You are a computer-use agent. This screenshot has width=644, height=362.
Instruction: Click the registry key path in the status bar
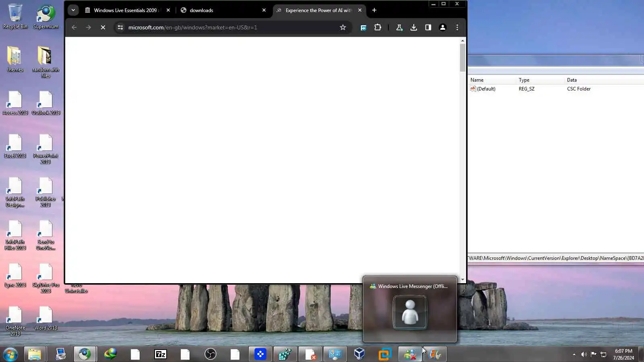click(555, 258)
